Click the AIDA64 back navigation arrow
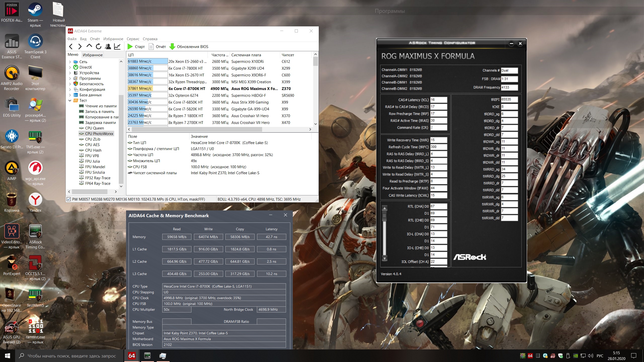This screenshot has width=644, height=362. pyautogui.click(x=71, y=47)
